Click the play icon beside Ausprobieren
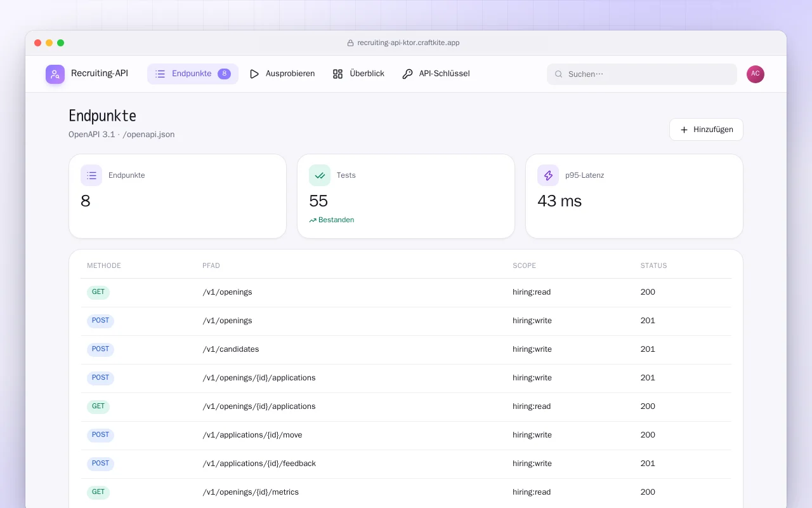 click(254, 74)
